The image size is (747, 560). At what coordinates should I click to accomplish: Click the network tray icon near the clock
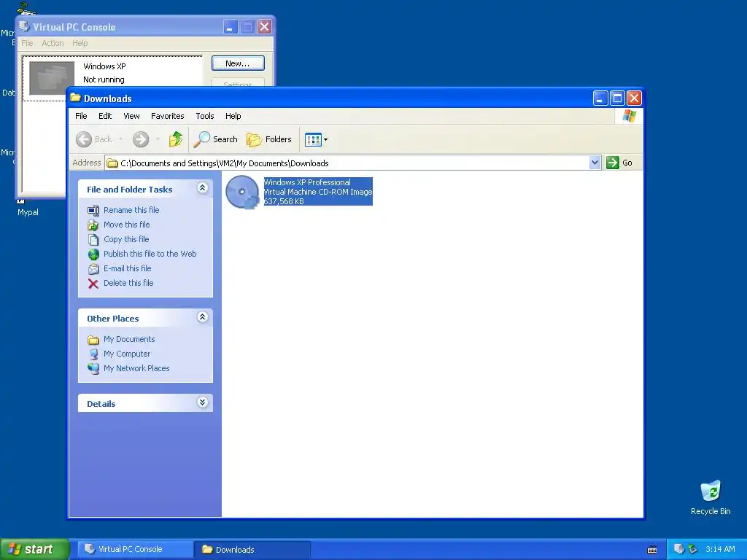(692, 549)
